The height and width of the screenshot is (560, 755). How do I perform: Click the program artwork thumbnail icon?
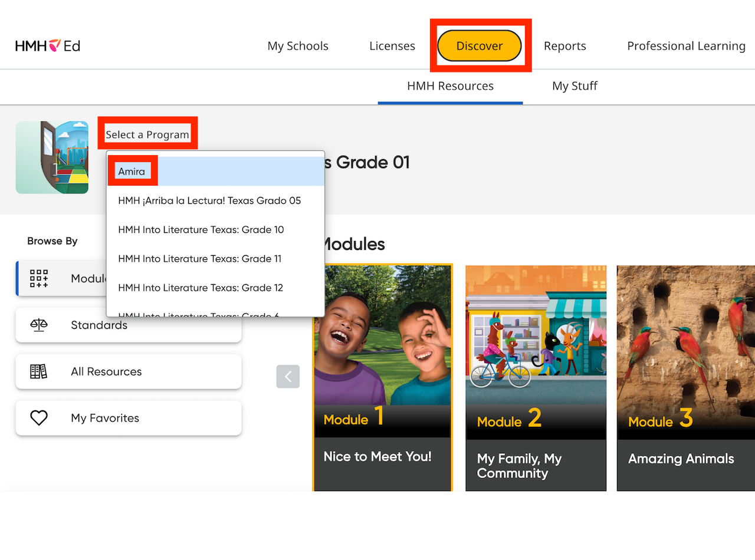(52, 157)
